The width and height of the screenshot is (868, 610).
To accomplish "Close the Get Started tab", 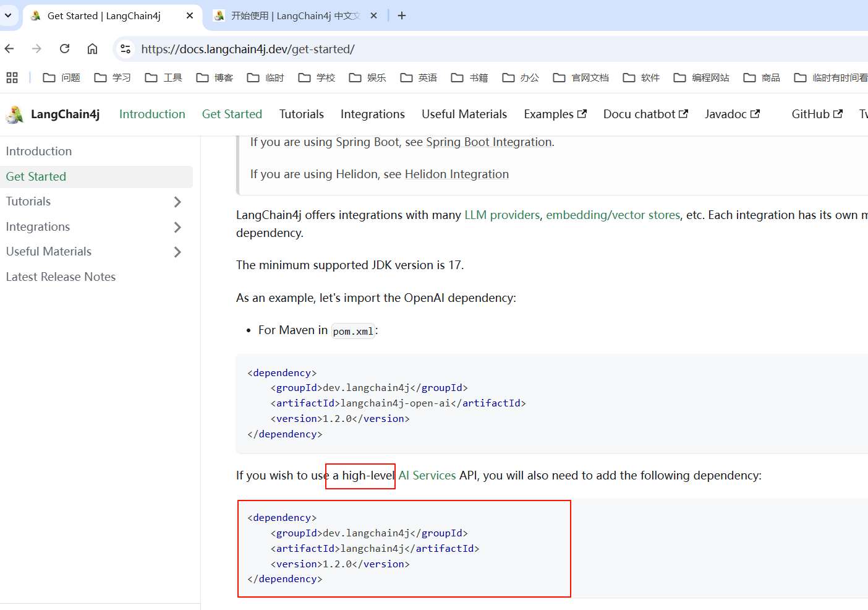I will [x=190, y=15].
